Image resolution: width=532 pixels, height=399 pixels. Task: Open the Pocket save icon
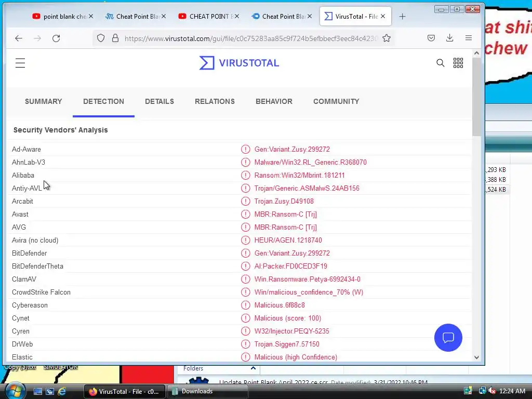pyautogui.click(x=431, y=38)
